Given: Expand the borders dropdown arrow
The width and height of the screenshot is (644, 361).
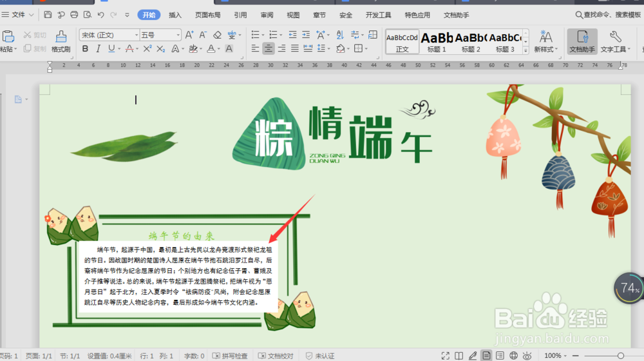Looking at the screenshot, I should coord(366,49).
